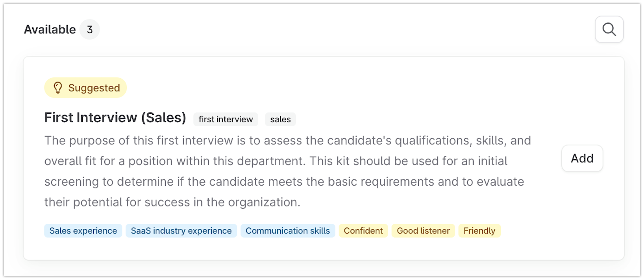This screenshot has height=280, width=644.
Task: Open search with the magnifier icon
Action: 609,29
